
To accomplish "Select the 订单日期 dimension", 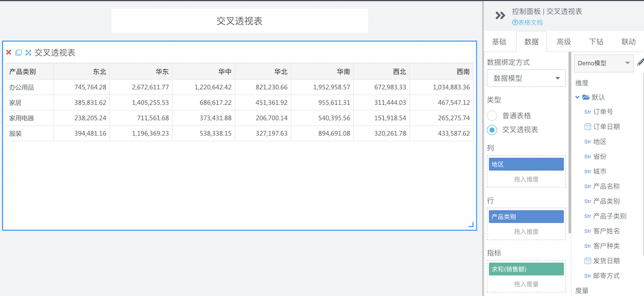I will pos(606,127).
